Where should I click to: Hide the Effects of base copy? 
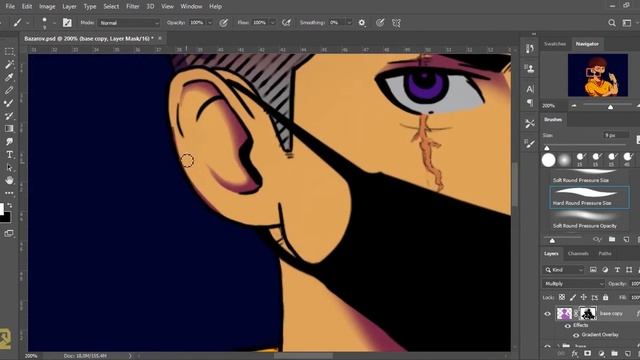point(567,325)
